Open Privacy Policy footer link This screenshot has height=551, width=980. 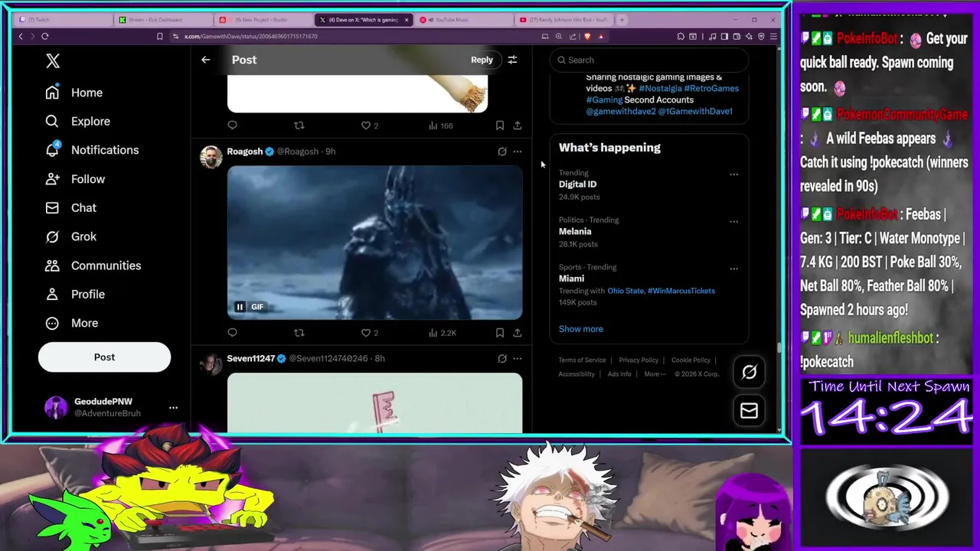coord(639,360)
